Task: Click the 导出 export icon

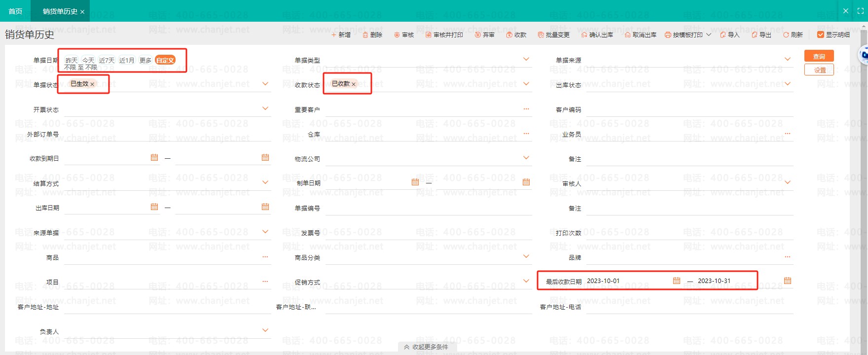Action: (x=754, y=35)
